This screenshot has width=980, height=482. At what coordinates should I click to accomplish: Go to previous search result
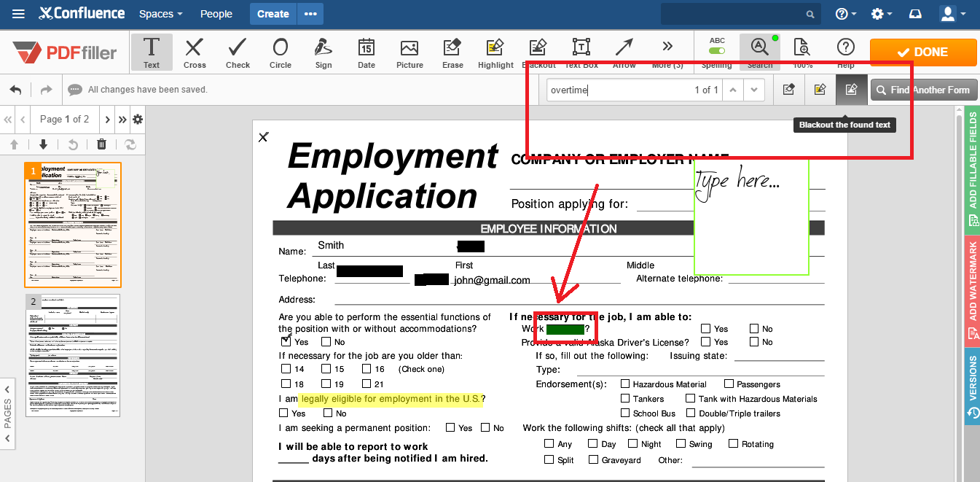coord(734,90)
